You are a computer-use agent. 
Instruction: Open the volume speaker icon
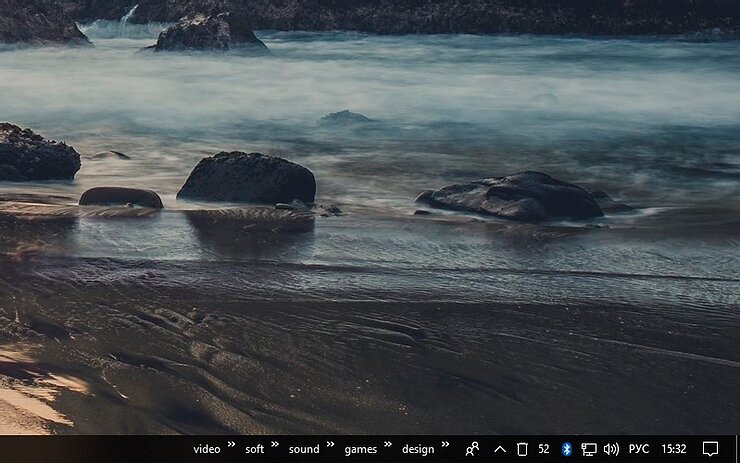coord(611,449)
